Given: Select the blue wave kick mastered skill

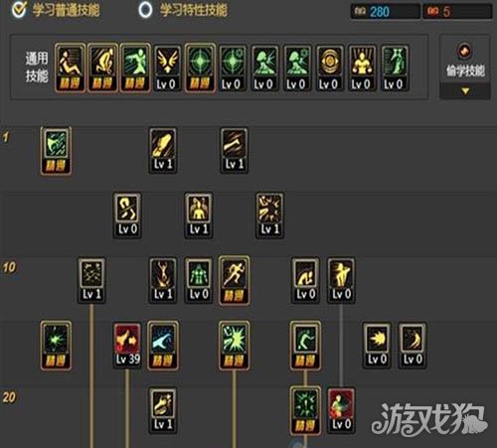Looking at the screenshot, I should click(163, 345).
